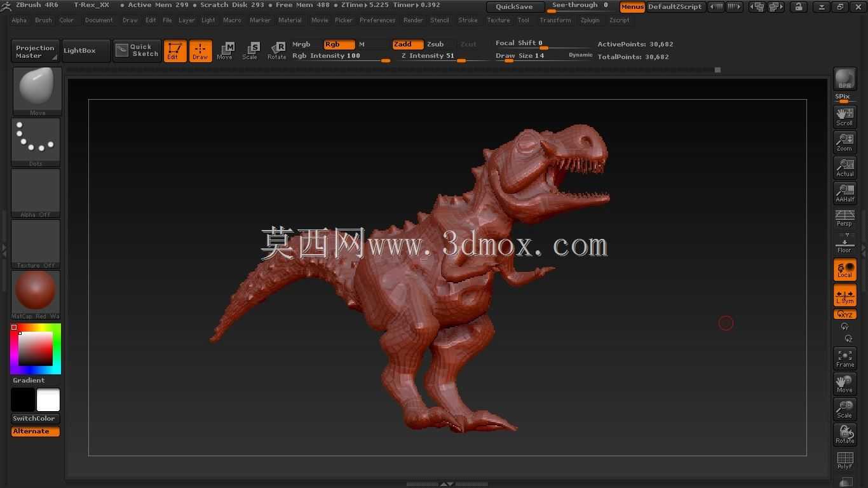Open the Document menu
Screen dimensions: 868x488
(x=98, y=20)
